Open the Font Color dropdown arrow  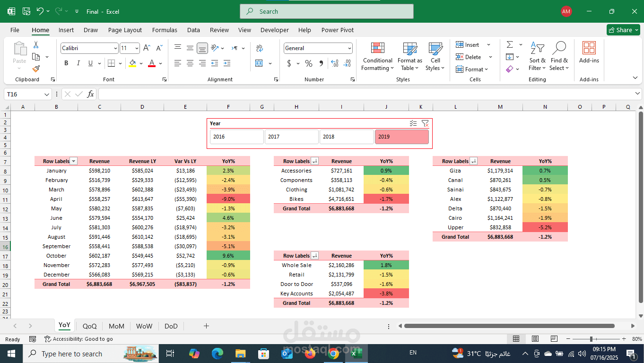tap(161, 63)
